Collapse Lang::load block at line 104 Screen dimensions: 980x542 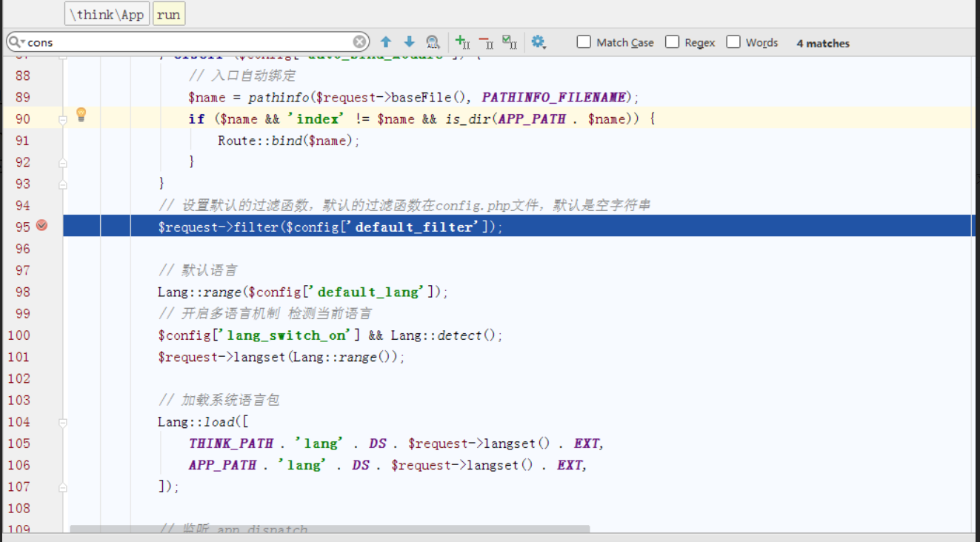click(x=63, y=422)
